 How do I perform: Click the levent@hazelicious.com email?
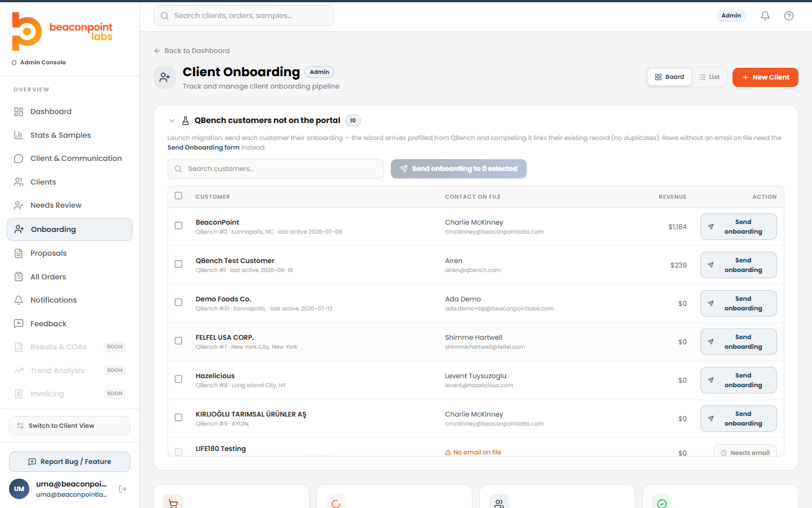tap(479, 386)
